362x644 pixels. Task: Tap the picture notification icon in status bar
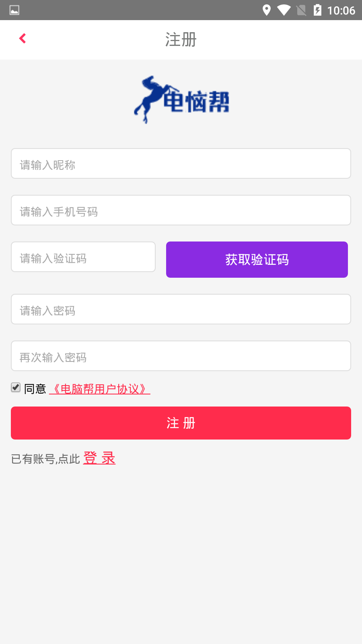[x=14, y=10]
